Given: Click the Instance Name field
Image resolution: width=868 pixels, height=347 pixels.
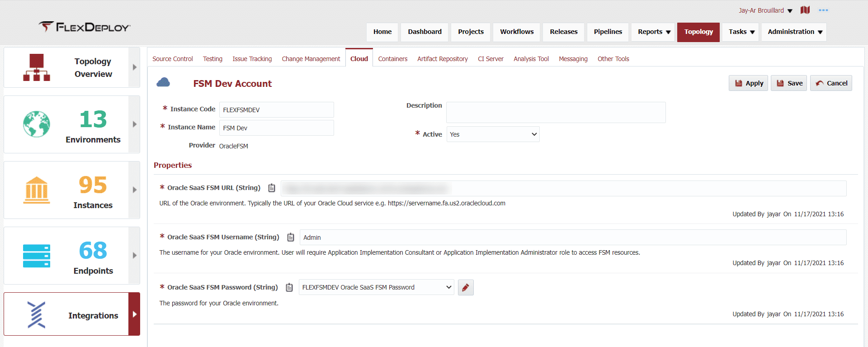Looking at the screenshot, I should (277, 128).
